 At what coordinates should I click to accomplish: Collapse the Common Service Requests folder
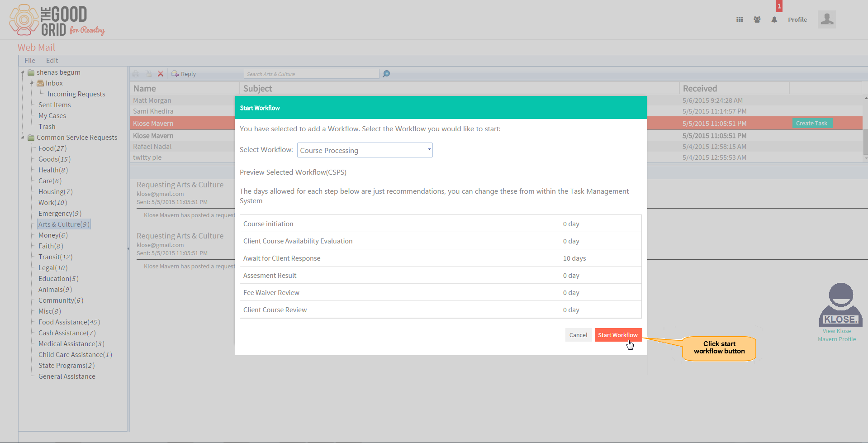click(23, 138)
